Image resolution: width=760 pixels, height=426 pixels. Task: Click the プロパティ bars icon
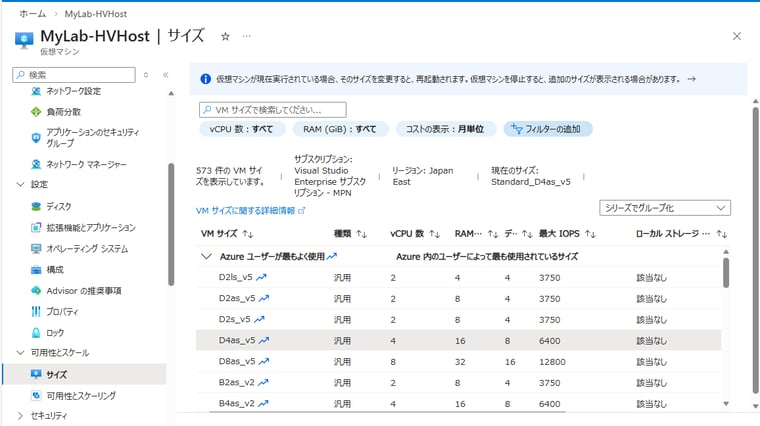click(x=36, y=312)
